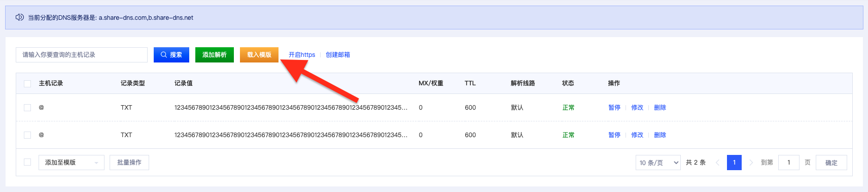The height and width of the screenshot is (192, 868).
Task: Open the 开启https link
Action: 302,55
